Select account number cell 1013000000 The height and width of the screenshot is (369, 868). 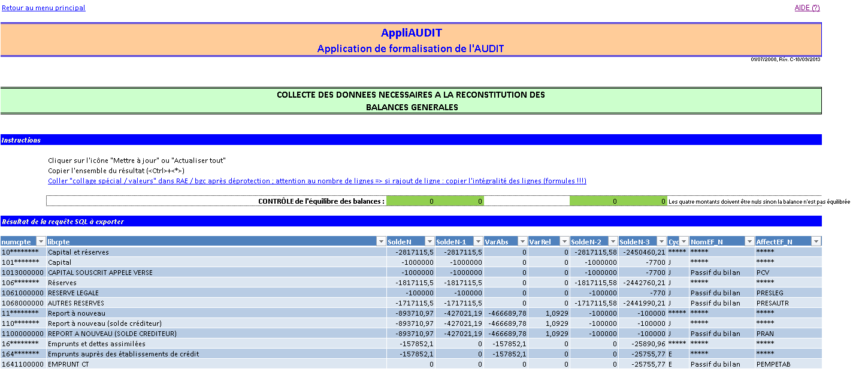coord(23,273)
